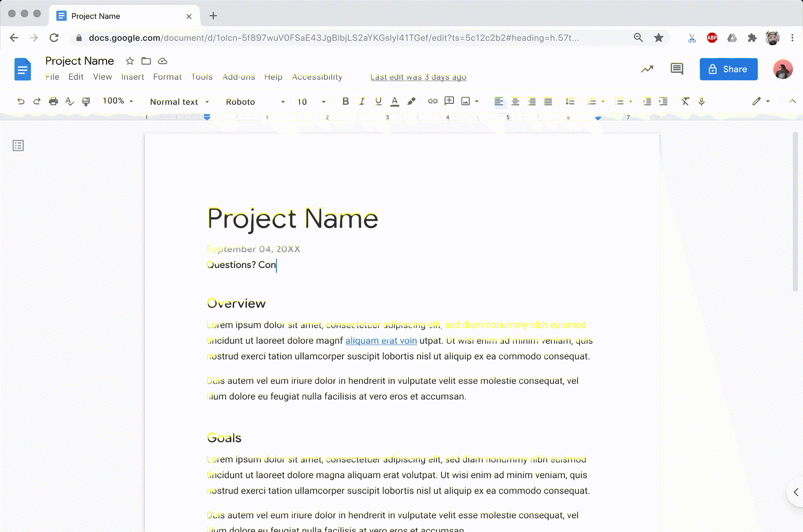803x532 pixels.
Task: Star this document next to the title
Action: (x=130, y=61)
